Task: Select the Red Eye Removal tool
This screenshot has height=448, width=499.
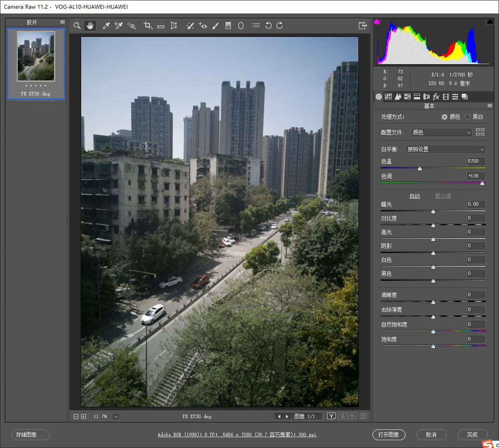Action: [203, 26]
